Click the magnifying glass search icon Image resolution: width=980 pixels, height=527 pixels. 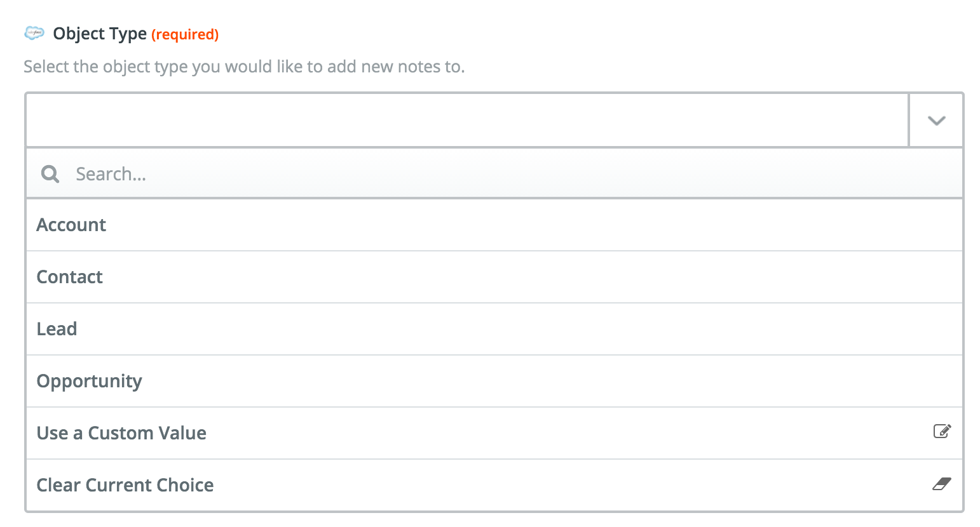(x=50, y=173)
